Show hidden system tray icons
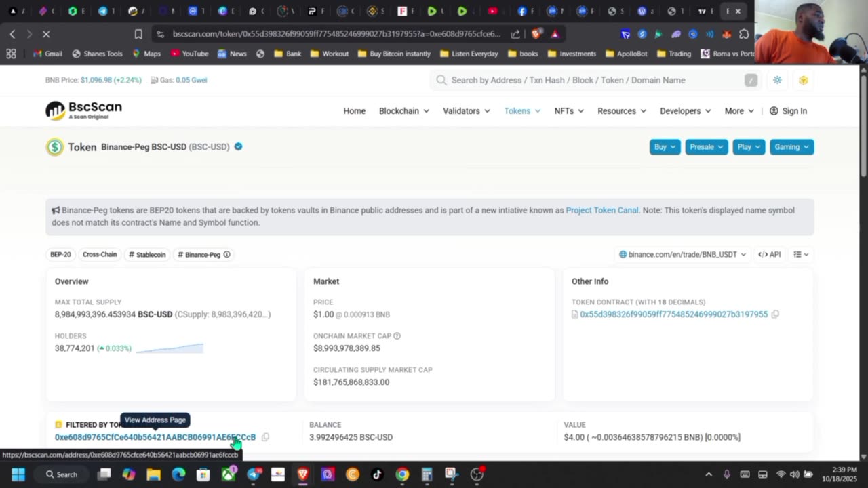This screenshot has height=488, width=868. coord(709,474)
